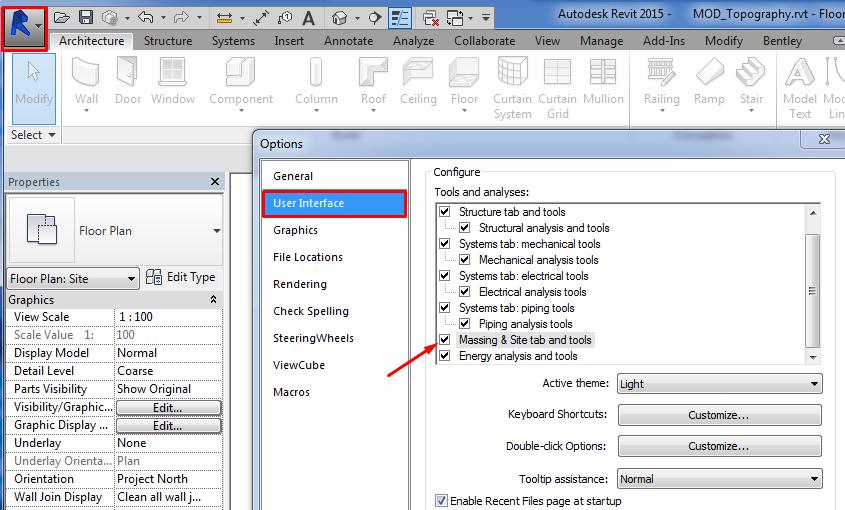Click the Close Hidden Windows icon
This screenshot has height=510, width=845.
coord(431,19)
